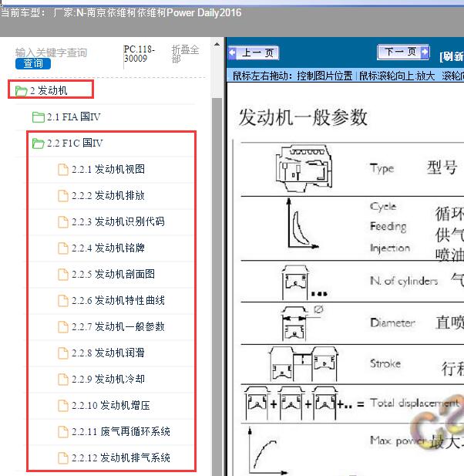Click document icon beside 2.2.2 发动机排放

62,196
